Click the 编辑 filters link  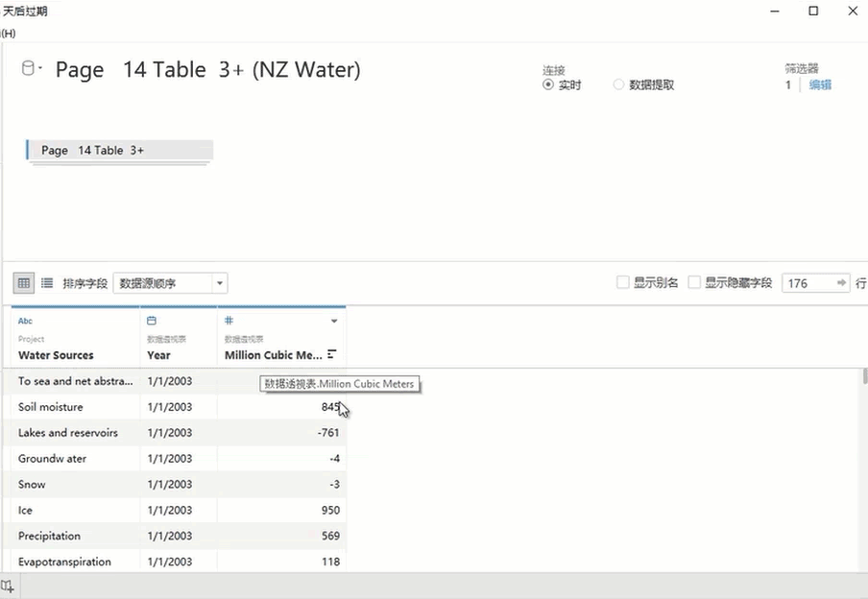(820, 84)
